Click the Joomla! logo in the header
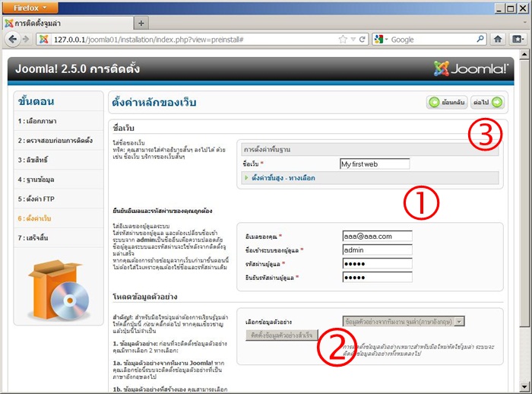 tap(471, 68)
